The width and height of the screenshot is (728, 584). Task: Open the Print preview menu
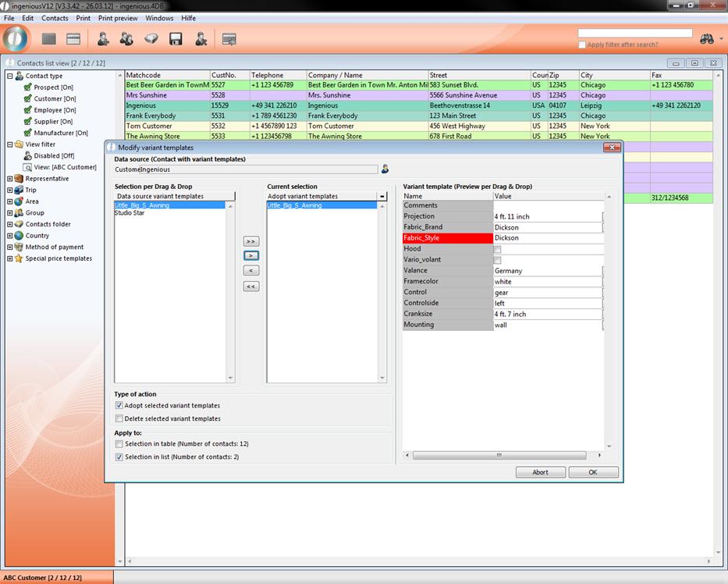click(118, 18)
